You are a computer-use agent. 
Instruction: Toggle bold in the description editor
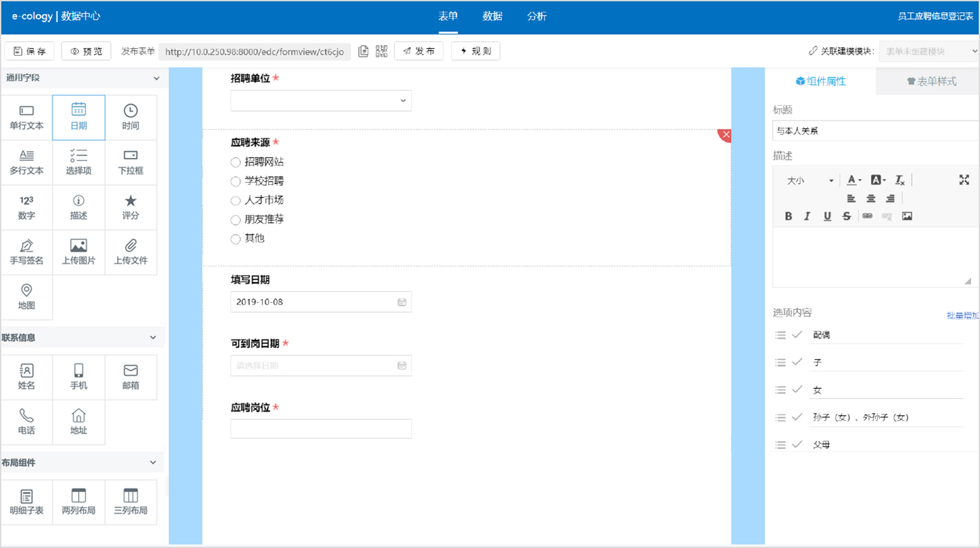(x=788, y=216)
